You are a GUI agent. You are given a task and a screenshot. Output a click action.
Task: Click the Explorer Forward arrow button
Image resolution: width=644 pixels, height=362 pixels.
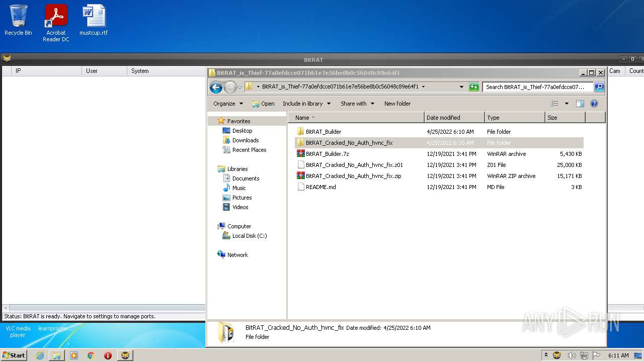click(x=230, y=87)
